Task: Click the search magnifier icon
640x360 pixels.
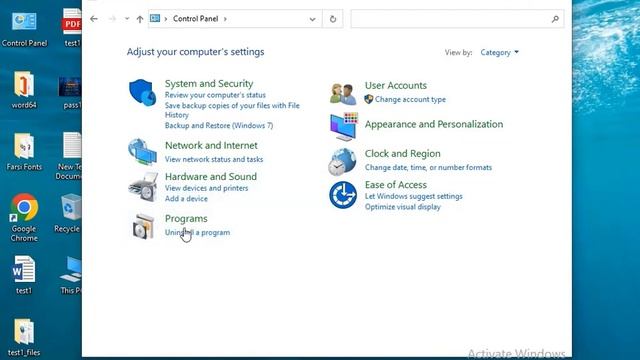Action: click(555, 19)
